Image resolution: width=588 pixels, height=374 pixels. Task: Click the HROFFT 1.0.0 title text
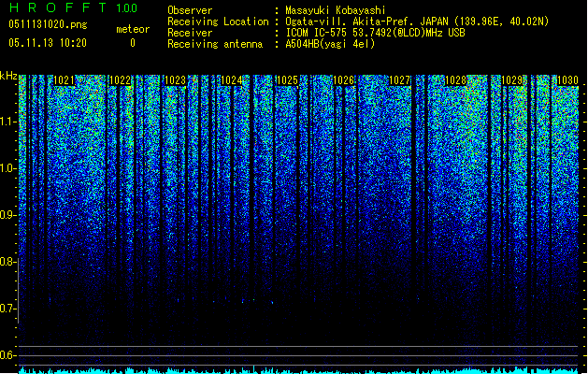click(x=73, y=7)
